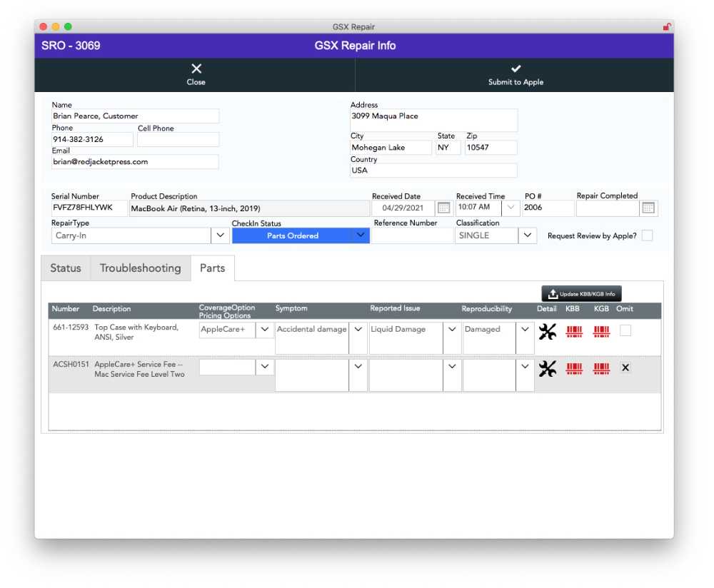The image size is (714, 588).
Task: Click KGB barcode icon for Top Case row
Action: click(601, 331)
